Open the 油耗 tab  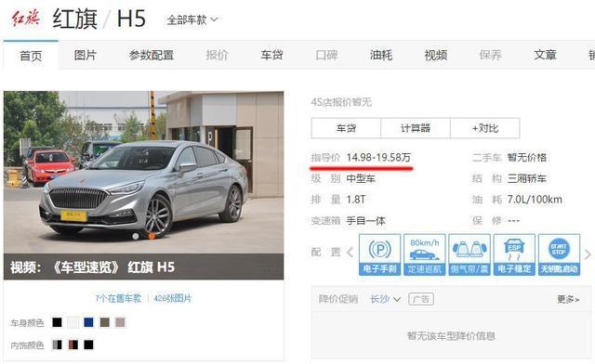click(381, 56)
